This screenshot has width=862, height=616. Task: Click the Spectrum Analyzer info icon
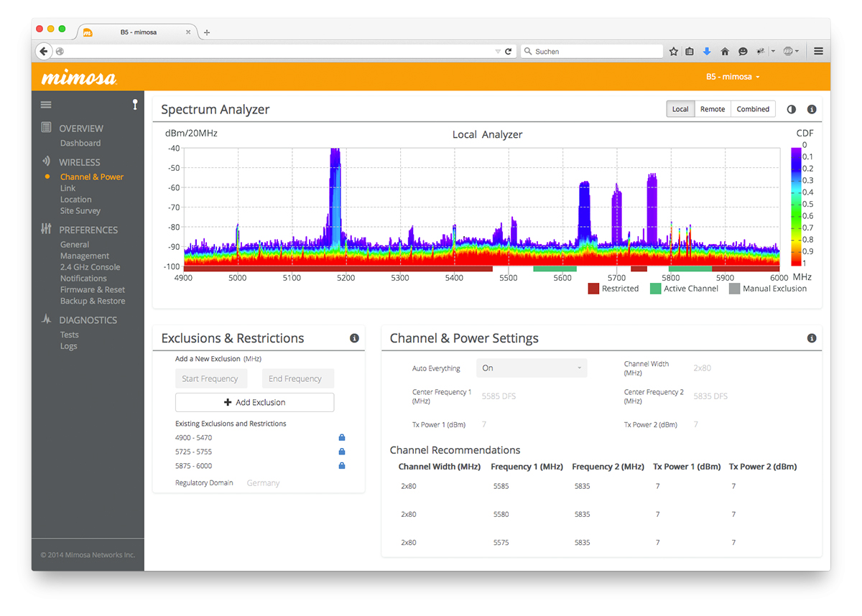click(x=812, y=110)
